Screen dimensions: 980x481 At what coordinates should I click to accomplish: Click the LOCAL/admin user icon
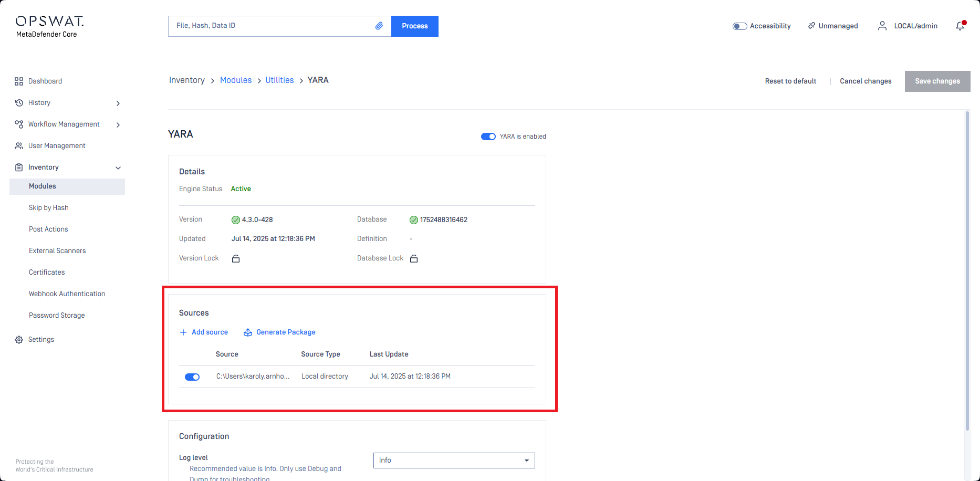coord(882,26)
